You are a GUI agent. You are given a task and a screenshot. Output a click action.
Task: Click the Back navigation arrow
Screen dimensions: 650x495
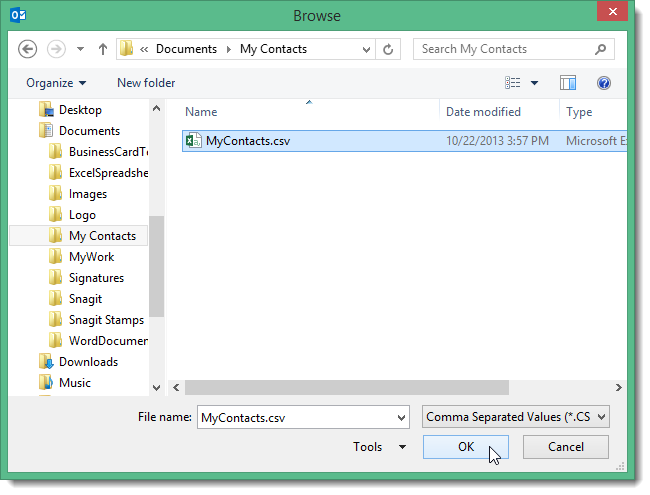27,49
